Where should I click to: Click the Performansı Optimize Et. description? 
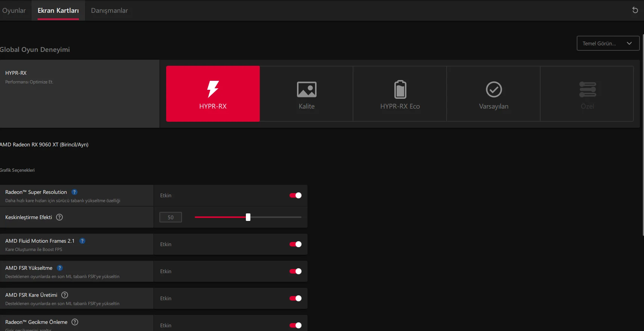[x=29, y=82]
